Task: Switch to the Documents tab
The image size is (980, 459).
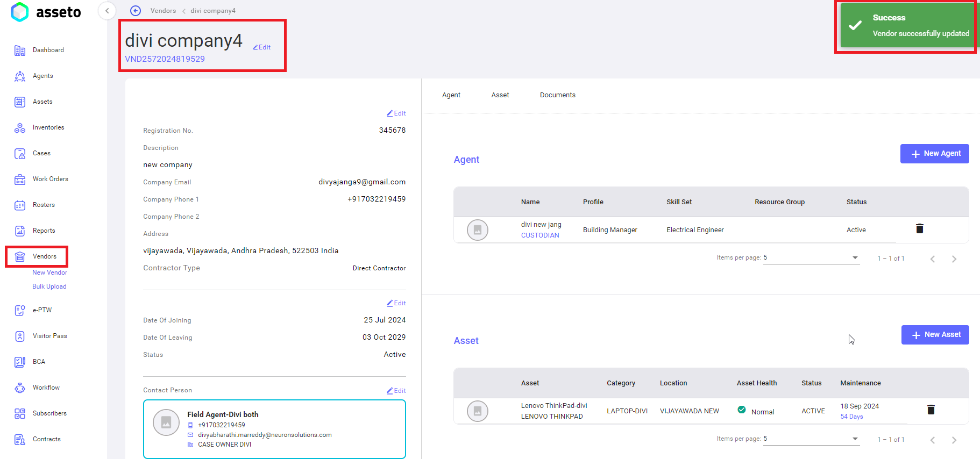Action: (558, 95)
